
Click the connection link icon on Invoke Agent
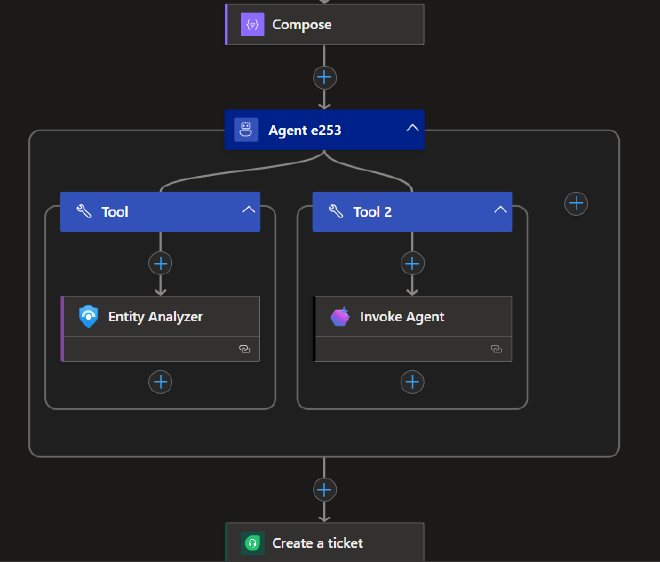495,349
